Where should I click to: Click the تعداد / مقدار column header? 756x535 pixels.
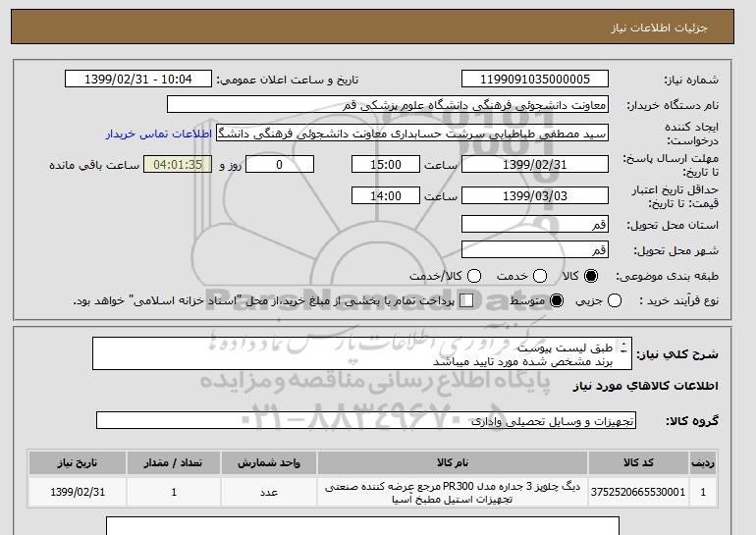coord(173,462)
